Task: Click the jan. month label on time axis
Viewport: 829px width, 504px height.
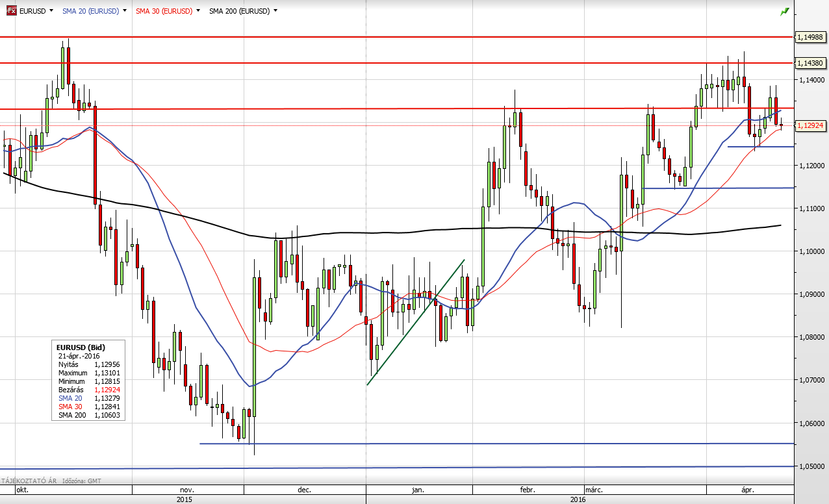Action: point(418,491)
